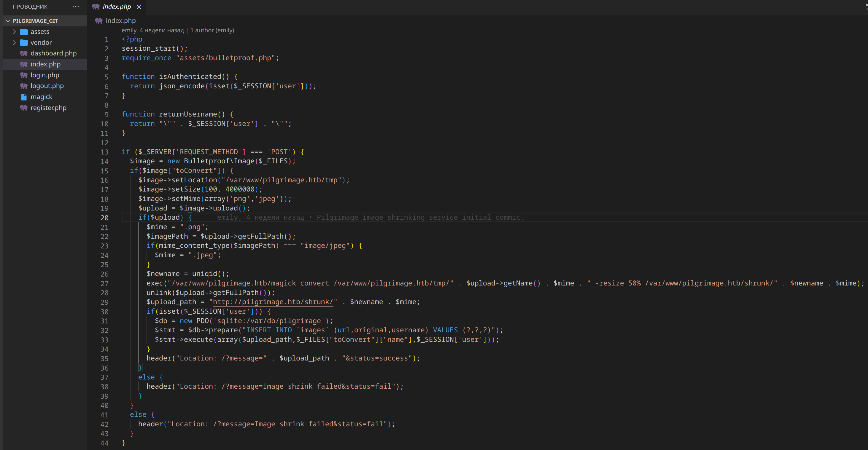The width and height of the screenshot is (868, 450).
Task: Click the 4000000 size value
Action: (240, 189)
